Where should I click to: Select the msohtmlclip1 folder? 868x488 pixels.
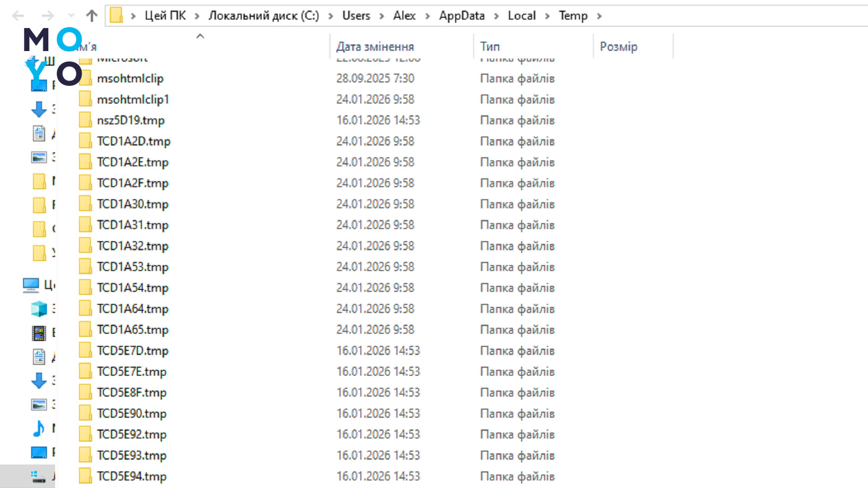point(133,99)
